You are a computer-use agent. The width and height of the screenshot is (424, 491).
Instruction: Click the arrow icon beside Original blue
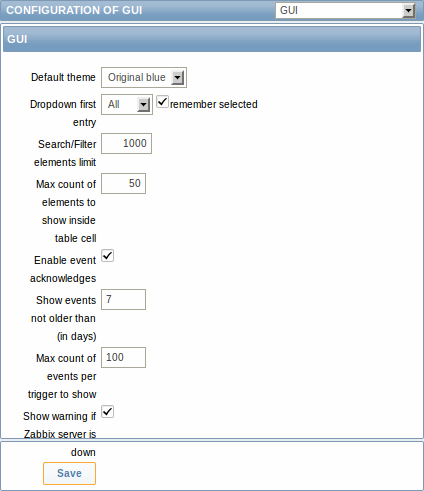[178, 78]
